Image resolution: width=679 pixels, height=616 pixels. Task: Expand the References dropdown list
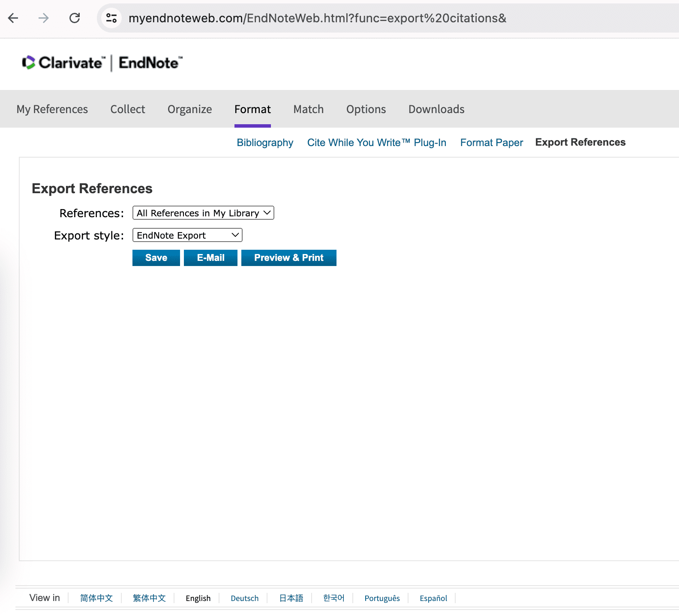coord(203,213)
